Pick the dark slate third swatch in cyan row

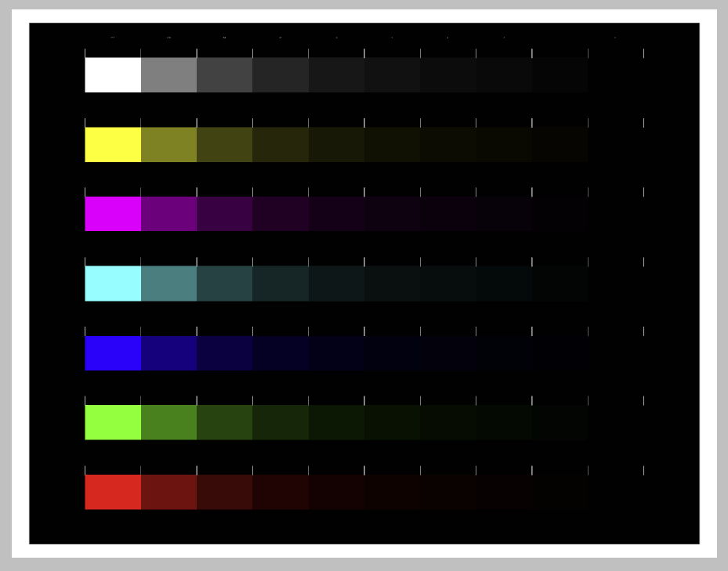point(225,284)
